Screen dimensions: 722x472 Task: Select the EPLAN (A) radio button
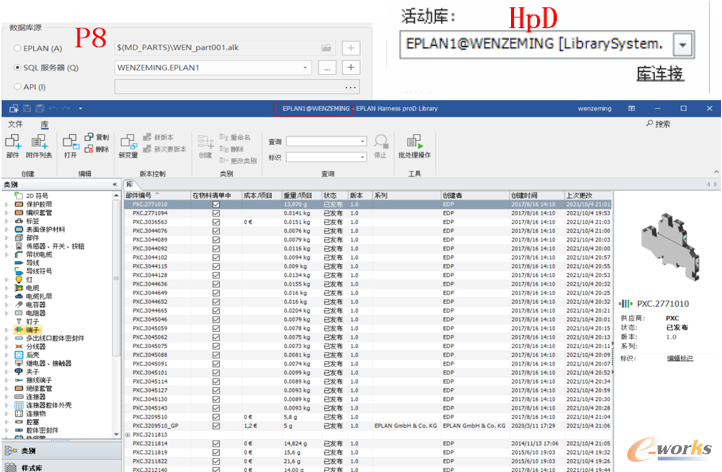(17, 48)
